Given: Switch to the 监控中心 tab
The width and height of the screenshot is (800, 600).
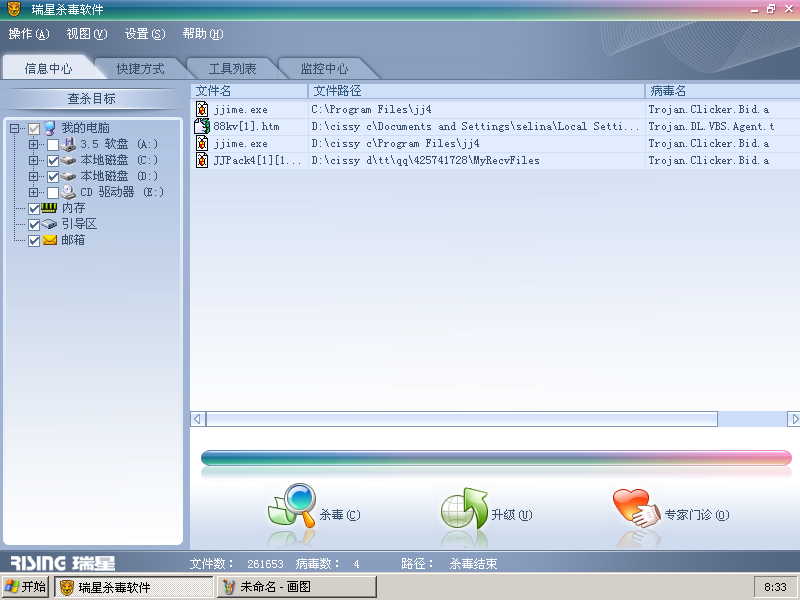Looking at the screenshot, I should tap(324, 68).
